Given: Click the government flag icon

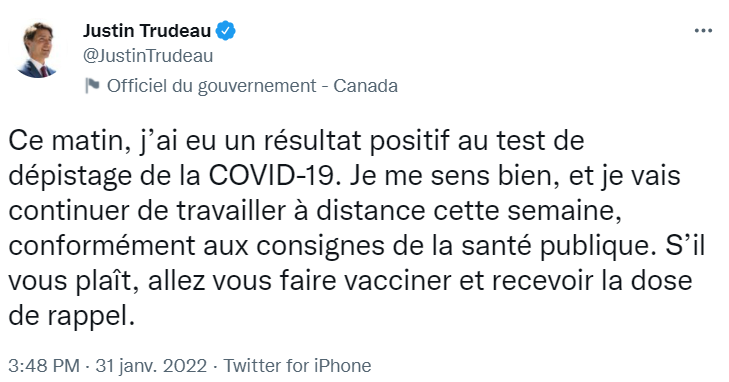Looking at the screenshot, I should [x=92, y=86].
